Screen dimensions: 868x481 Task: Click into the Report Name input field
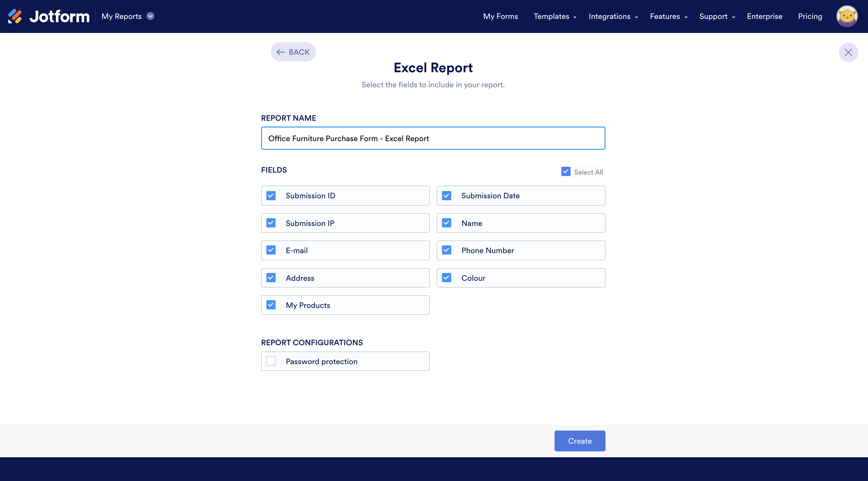click(433, 138)
